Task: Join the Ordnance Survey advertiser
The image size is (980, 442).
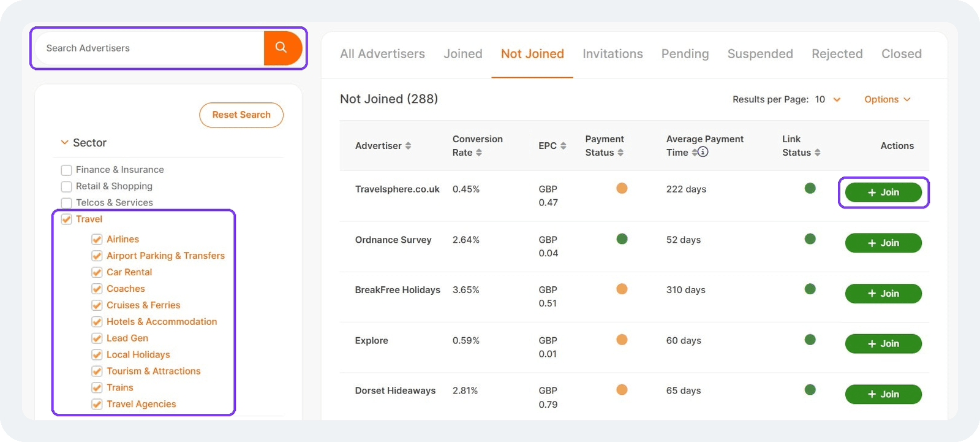Action: tap(883, 243)
